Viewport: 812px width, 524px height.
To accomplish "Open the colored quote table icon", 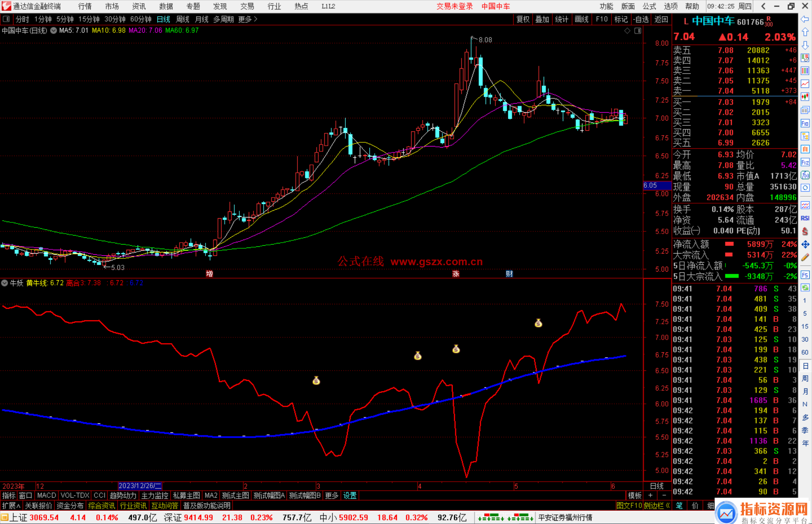I will pos(805,71).
